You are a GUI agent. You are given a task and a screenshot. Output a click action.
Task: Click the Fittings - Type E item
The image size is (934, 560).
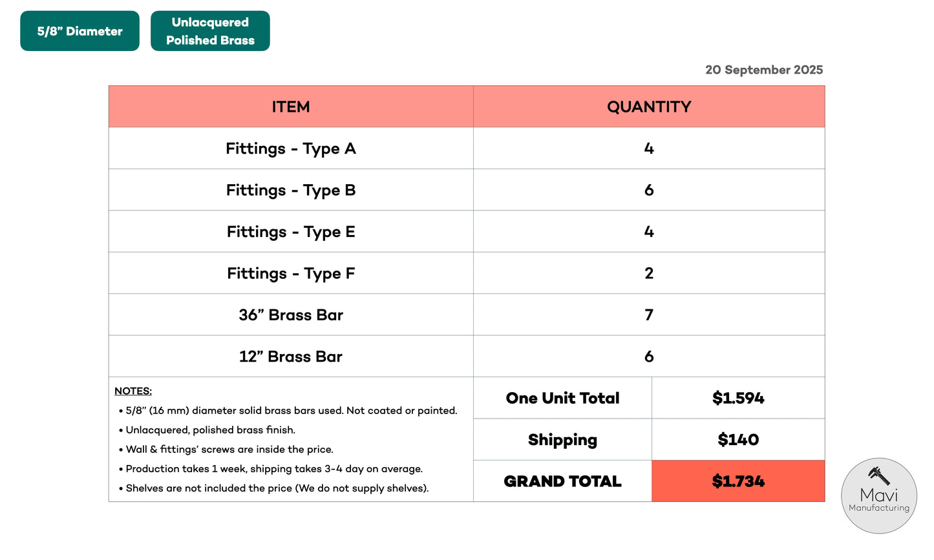point(291,232)
